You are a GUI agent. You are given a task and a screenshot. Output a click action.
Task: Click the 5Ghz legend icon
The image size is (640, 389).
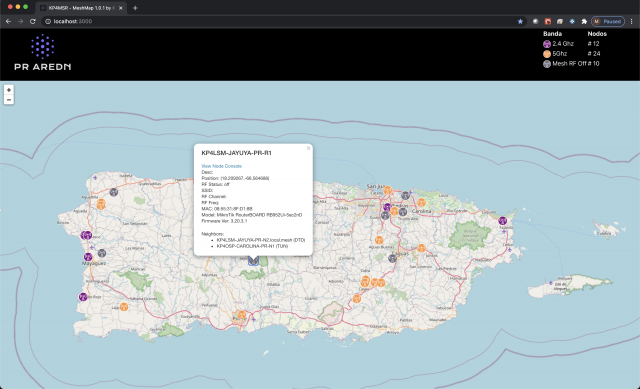pos(547,54)
